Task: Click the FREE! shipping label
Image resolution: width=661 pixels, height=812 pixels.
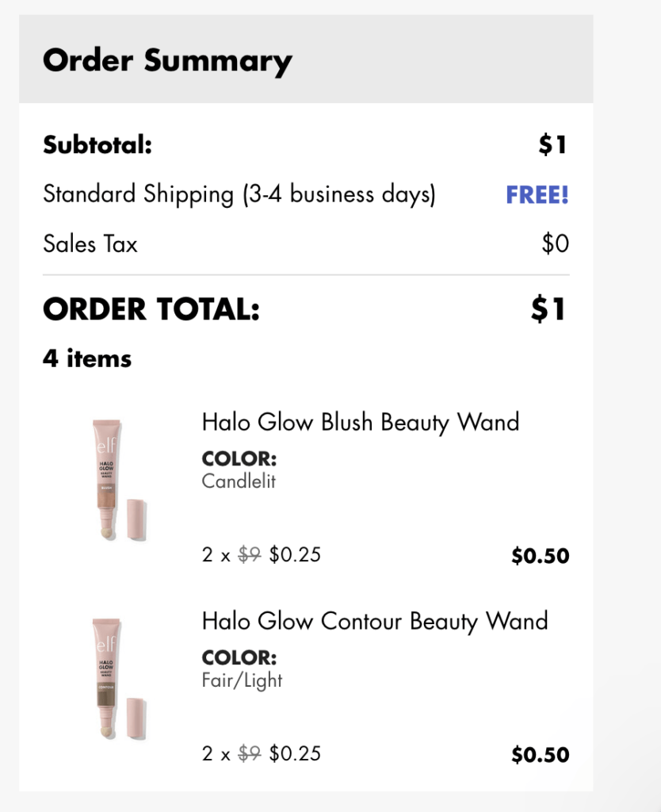Action: point(537,195)
